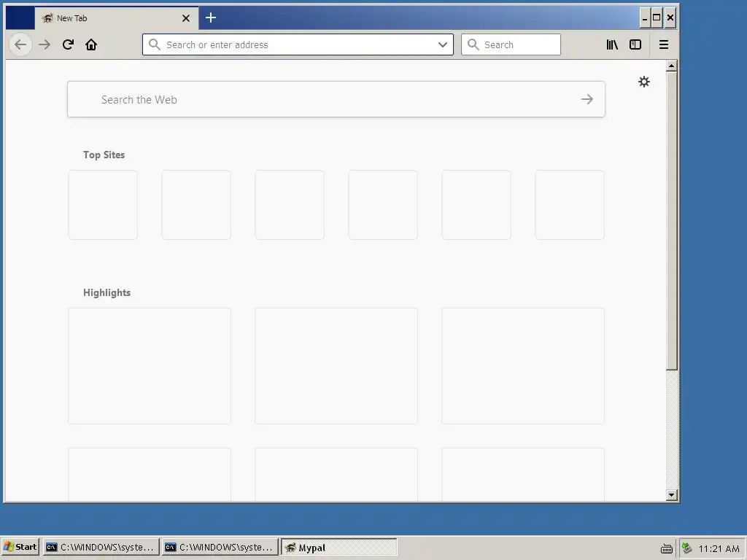
Task: Open the Windows Start menu
Action: [20, 547]
